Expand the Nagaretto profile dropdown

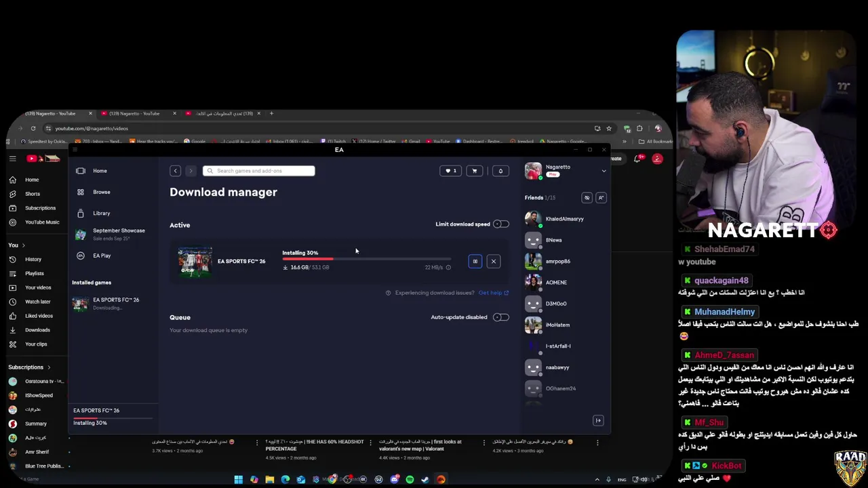pyautogui.click(x=604, y=171)
